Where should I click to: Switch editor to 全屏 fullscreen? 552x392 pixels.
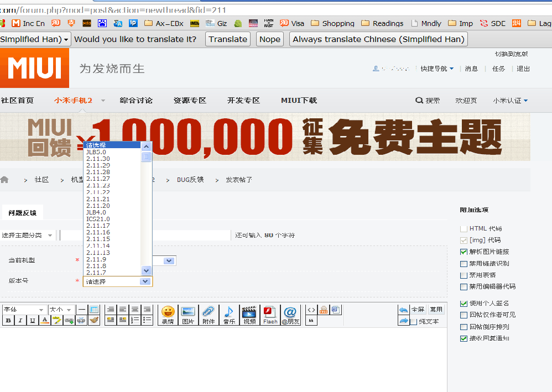pyautogui.click(x=418, y=310)
